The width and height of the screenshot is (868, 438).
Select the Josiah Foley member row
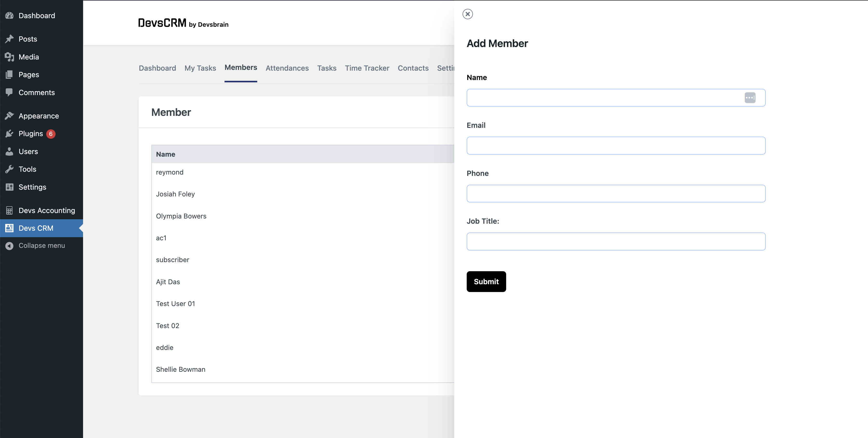pyautogui.click(x=175, y=194)
